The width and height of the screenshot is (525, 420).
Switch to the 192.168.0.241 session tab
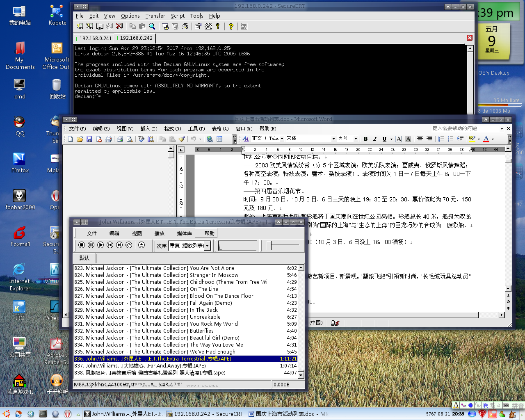(95, 38)
